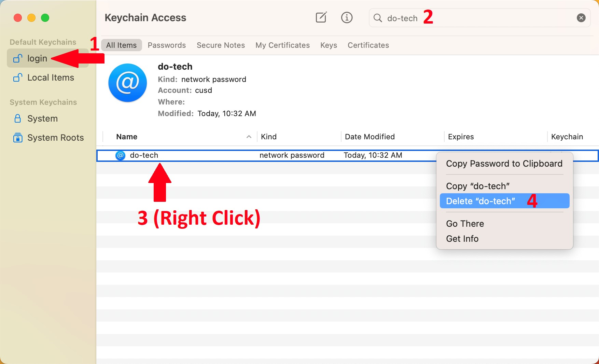Viewport: 599px width, 364px height.
Task: Click the Today, 10:32 AM list cell
Action: pos(373,155)
